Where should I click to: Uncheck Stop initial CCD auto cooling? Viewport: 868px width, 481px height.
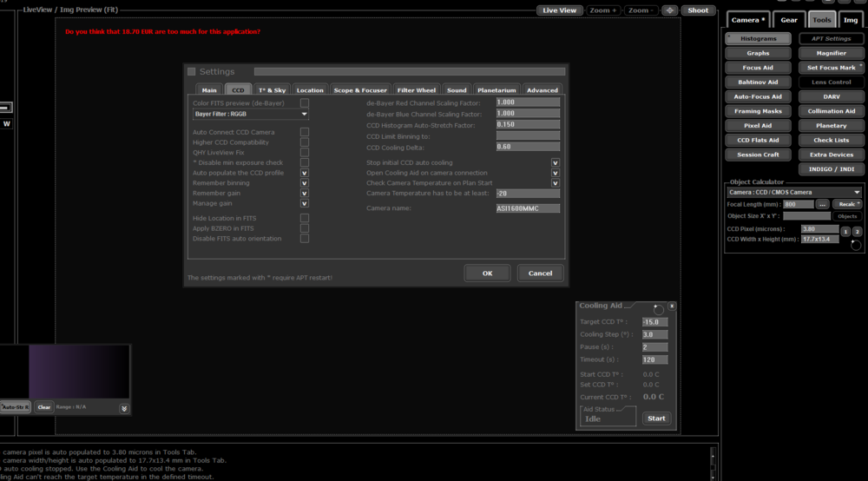(x=556, y=162)
